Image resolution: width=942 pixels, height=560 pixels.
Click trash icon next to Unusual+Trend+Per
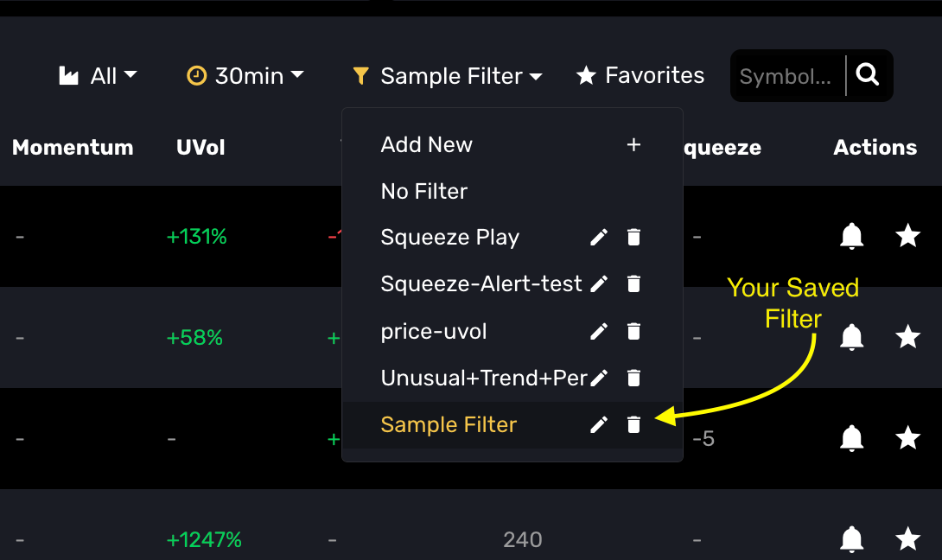(633, 378)
